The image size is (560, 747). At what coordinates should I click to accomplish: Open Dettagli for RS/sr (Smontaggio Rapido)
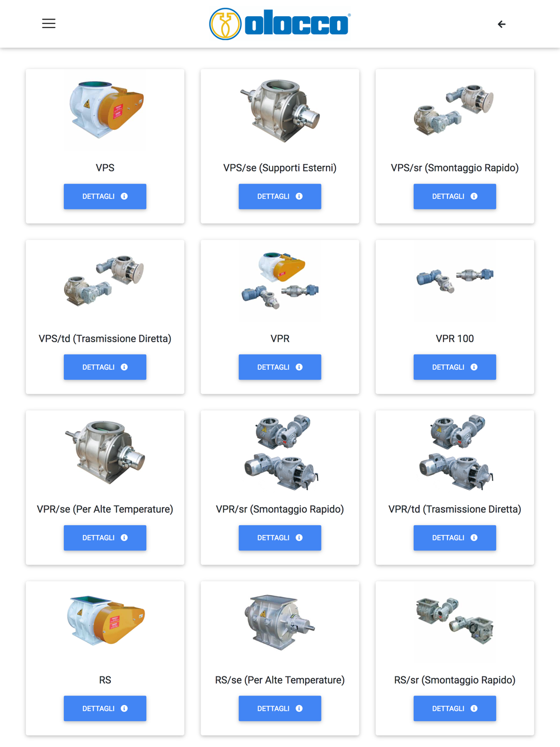(455, 708)
